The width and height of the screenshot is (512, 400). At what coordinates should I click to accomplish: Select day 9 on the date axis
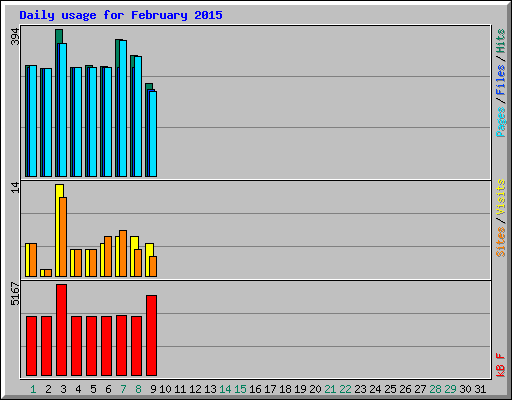coord(153,389)
